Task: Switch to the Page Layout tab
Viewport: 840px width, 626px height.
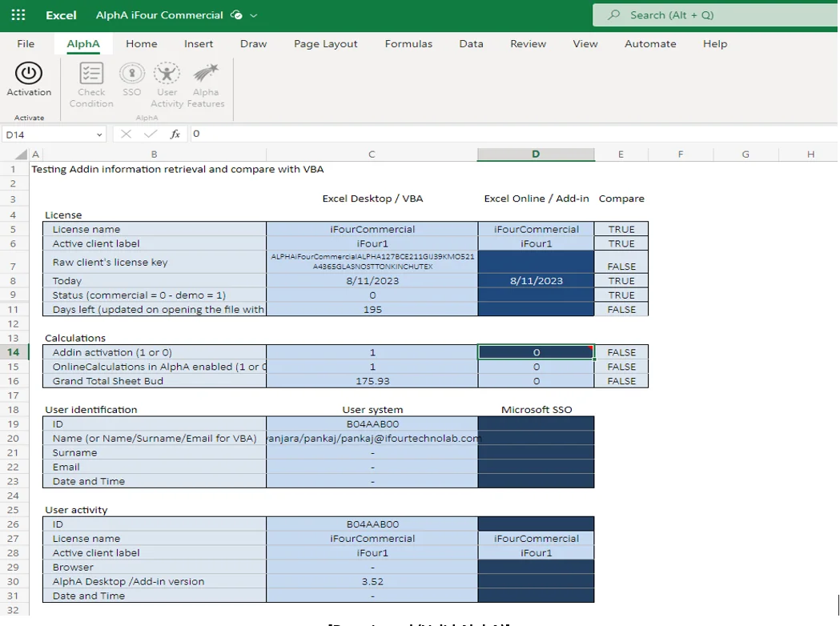Action: pyautogui.click(x=325, y=44)
